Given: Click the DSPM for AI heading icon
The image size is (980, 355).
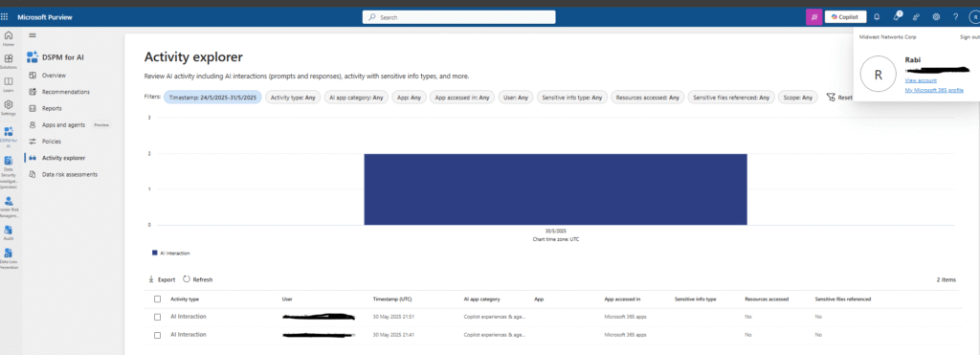Looking at the screenshot, I should (x=33, y=57).
